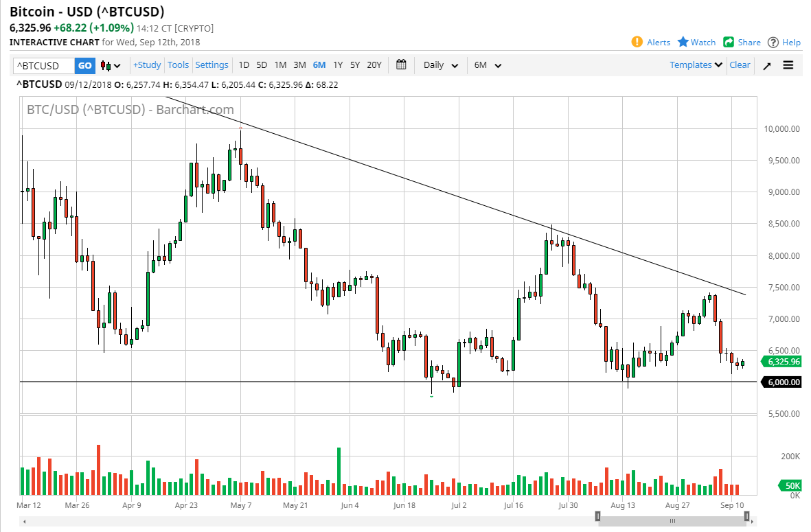
Task: Click the expand chart arrow icon
Action: pyautogui.click(x=767, y=65)
